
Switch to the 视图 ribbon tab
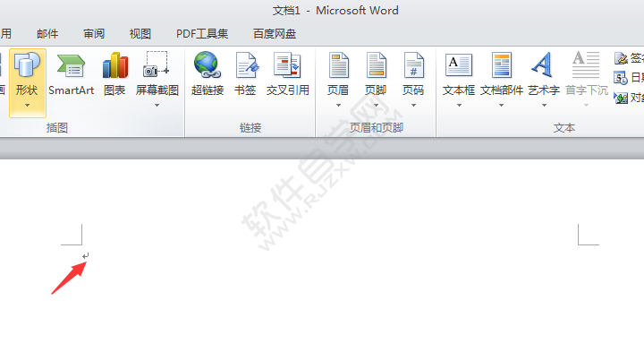pyautogui.click(x=140, y=34)
